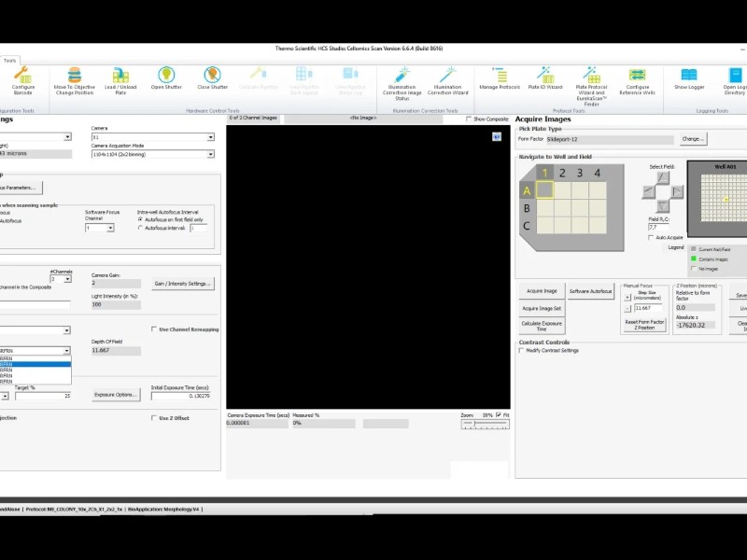Toggle the Auto Acquire checkbox

tap(651, 237)
